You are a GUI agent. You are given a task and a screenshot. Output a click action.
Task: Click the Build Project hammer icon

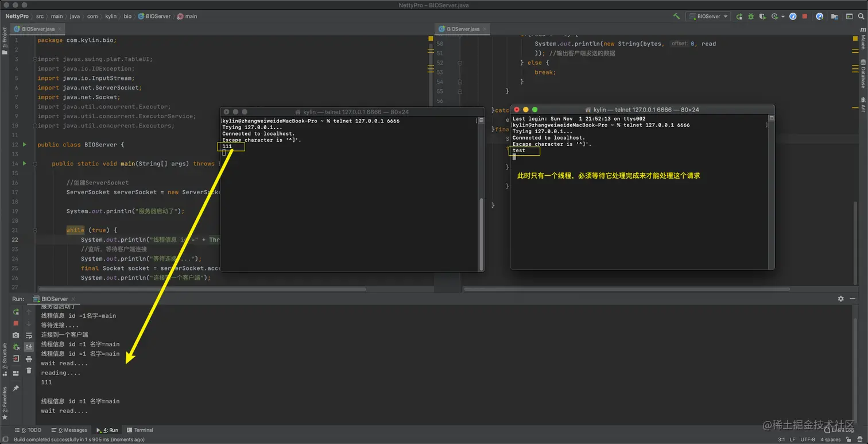click(x=676, y=17)
